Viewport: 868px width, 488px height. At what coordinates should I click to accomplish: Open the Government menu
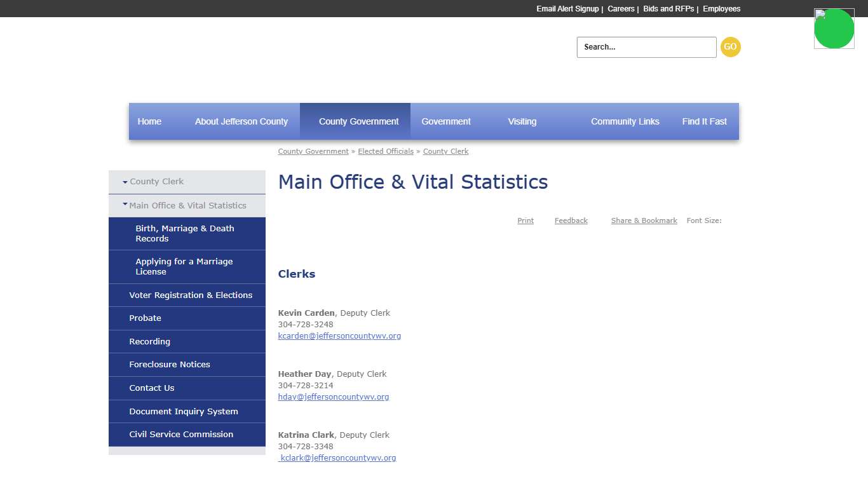click(445, 121)
